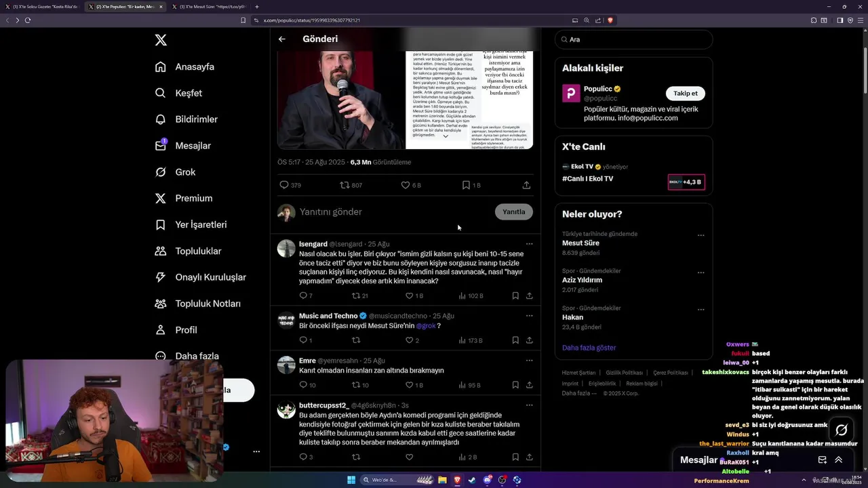Bookmark Emre's reply
The width and height of the screenshot is (868, 488).
(515, 385)
